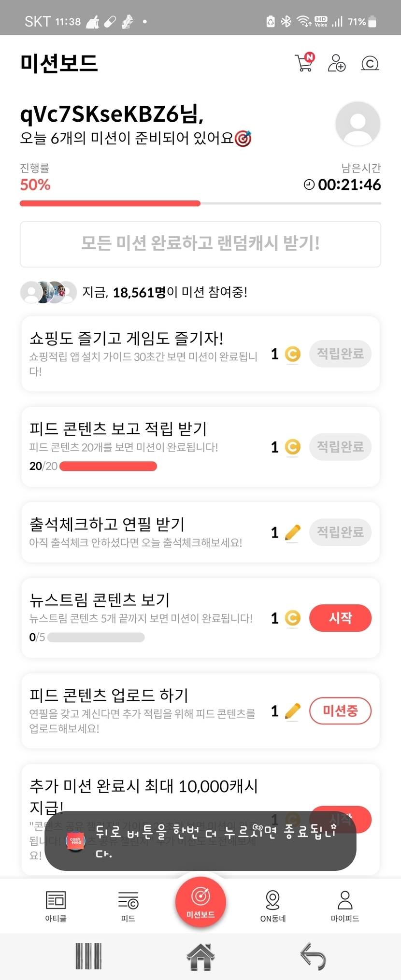Image resolution: width=401 pixels, height=980 pixels.
Task: Tap the cash feed icon in toast message
Action: (x=75, y=841)
